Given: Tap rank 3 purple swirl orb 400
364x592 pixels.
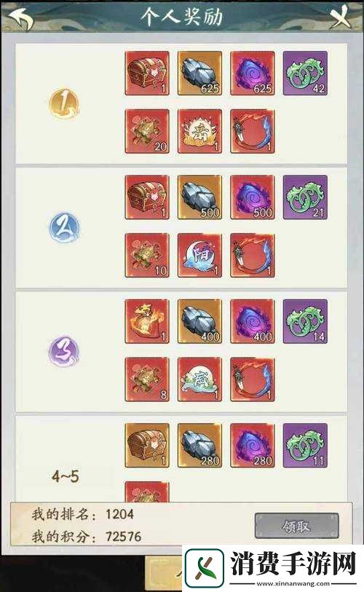Looking at the screenshot, I should tap(252, 321).
